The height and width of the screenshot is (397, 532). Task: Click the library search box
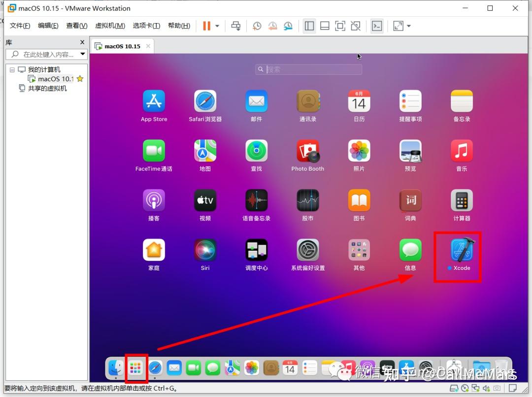pos(46,54)
